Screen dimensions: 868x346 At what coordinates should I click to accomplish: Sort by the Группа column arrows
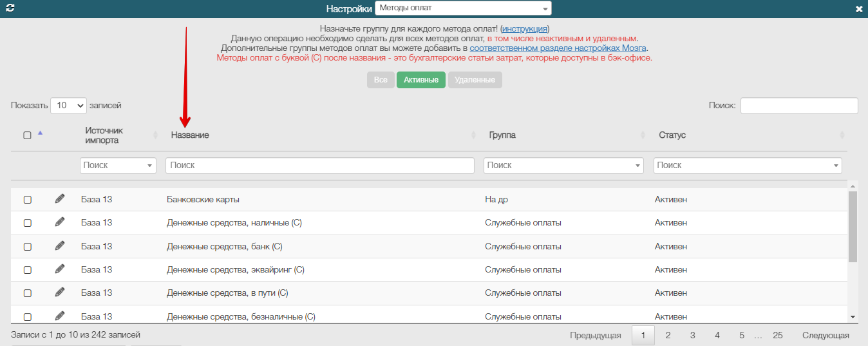pos(643,135)
